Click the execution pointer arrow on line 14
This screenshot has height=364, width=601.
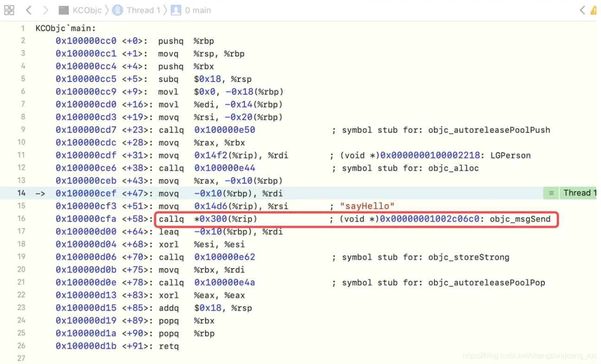click(40, 193)
